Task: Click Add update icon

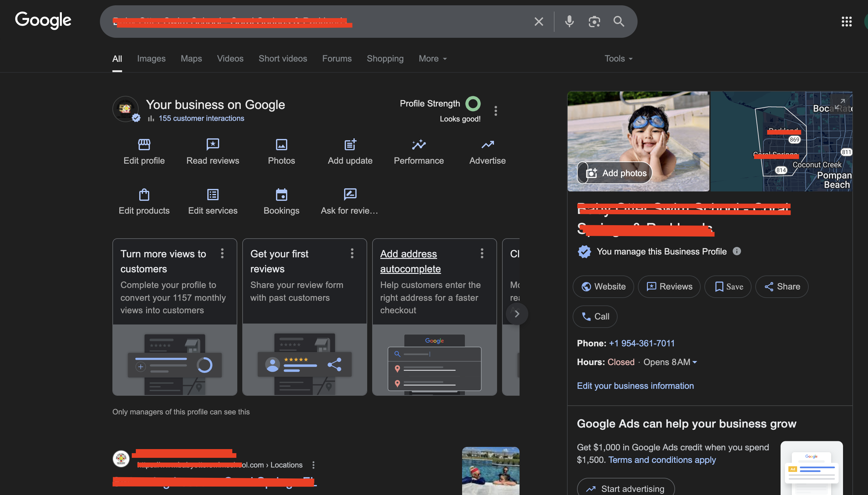Action: [x=350, y=145]
